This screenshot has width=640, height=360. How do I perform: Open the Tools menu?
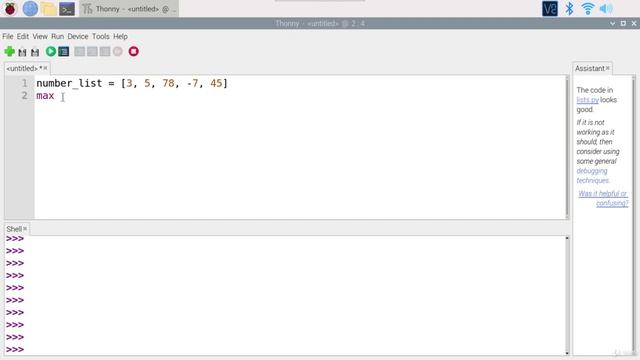100,36
